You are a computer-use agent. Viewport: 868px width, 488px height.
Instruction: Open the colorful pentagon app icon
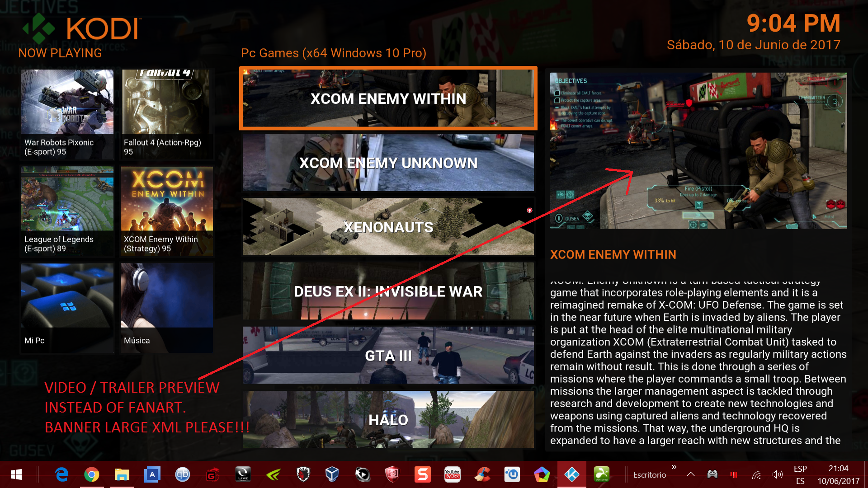tap(542, 474)
